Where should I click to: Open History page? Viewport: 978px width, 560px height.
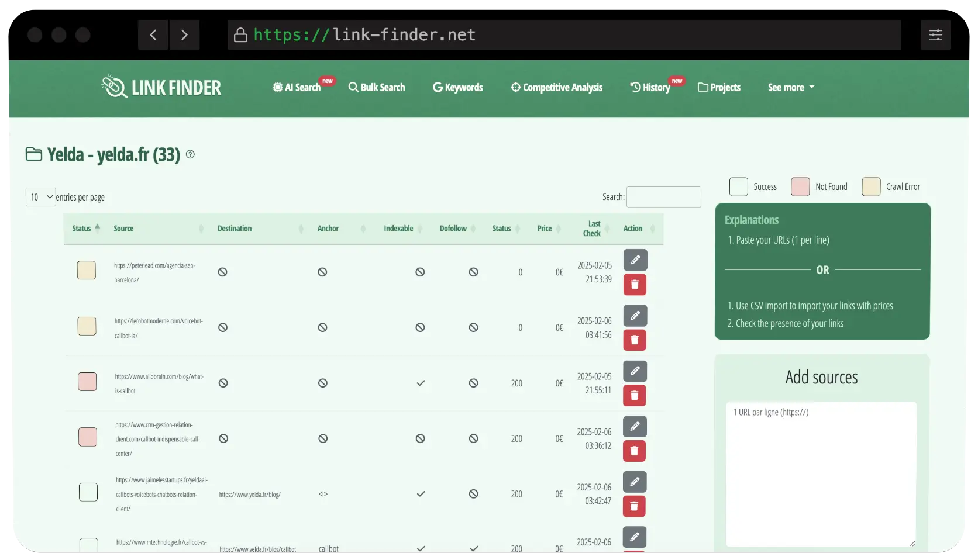pyautogui.click(x=650, y=87)
